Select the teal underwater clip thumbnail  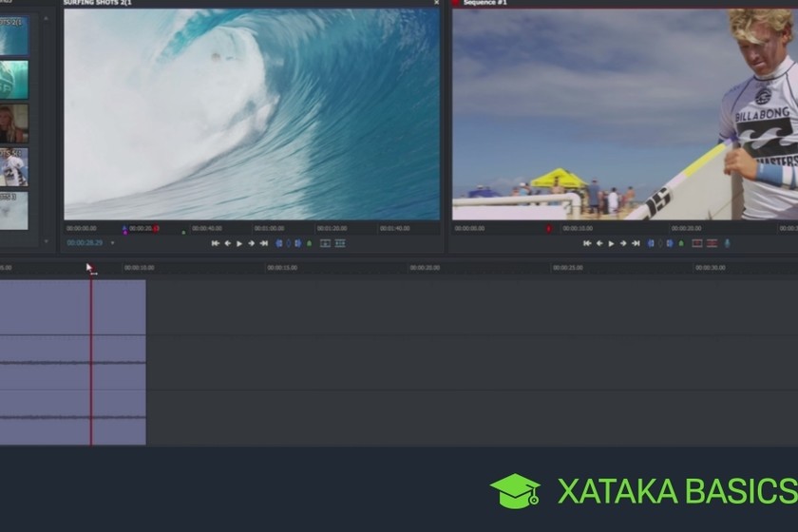tap(13, 80)
